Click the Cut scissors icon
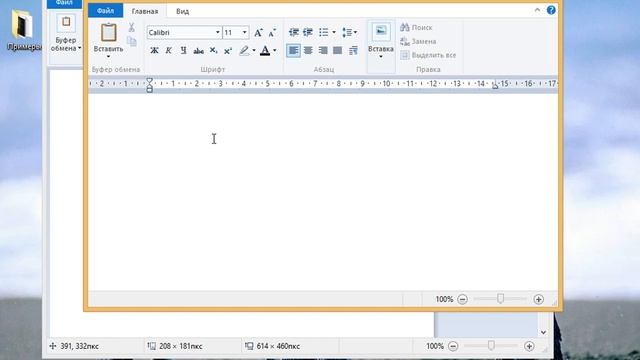Image resolution: width=640 pixels, height=360 pixels. click(131, 27)
